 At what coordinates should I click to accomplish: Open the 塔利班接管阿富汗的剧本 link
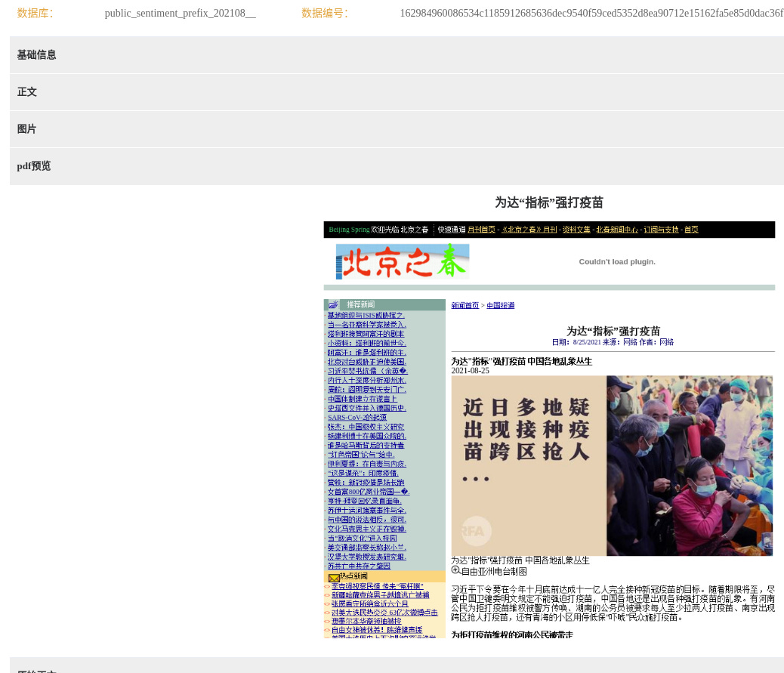(x=366, y=334)
